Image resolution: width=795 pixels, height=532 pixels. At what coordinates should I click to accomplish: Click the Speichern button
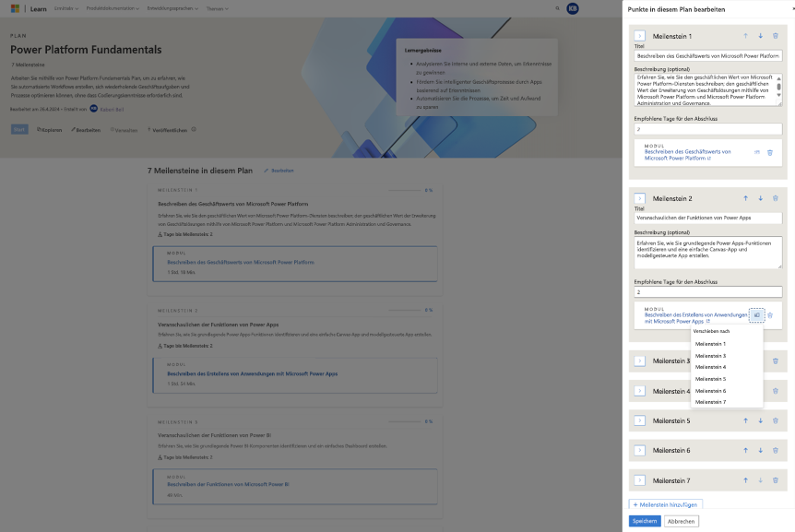click(x=643, y=520)
